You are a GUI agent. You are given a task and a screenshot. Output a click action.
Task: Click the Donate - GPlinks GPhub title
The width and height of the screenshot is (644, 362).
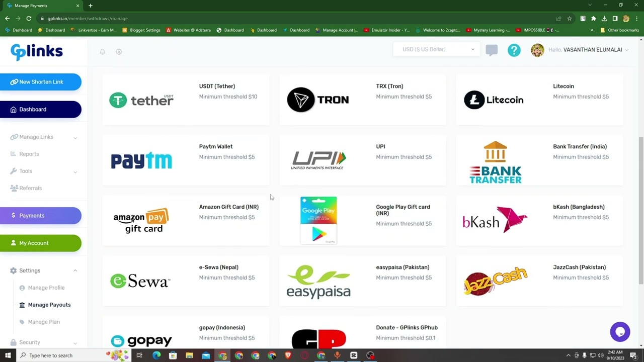pos(407,328)
